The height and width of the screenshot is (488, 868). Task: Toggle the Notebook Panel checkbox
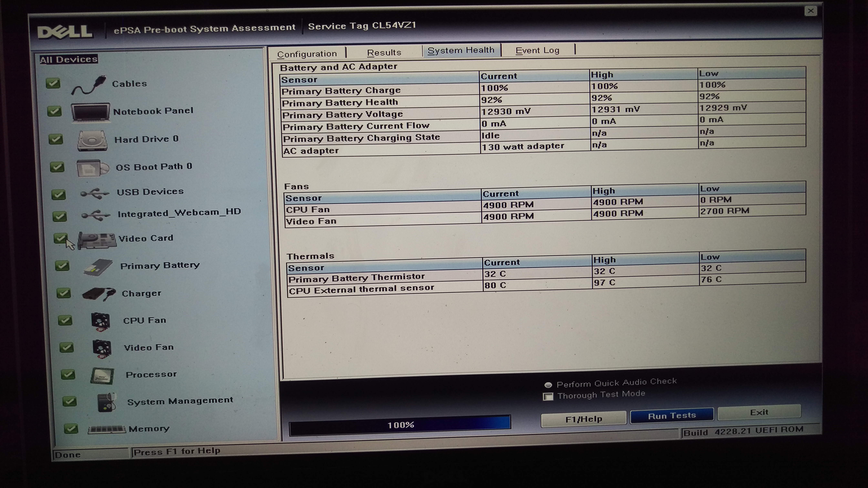(x=54, y=111)
